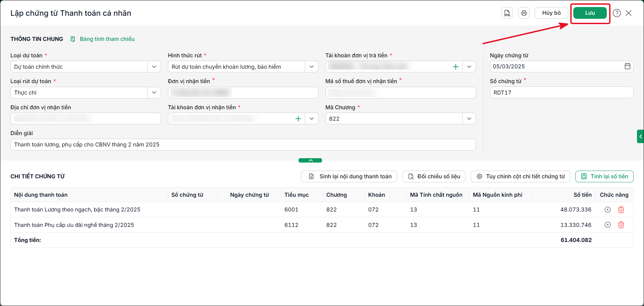644x306 pixels.
Task: Open calendar picker for Ngày chứng từ
Action: point(628,66)
